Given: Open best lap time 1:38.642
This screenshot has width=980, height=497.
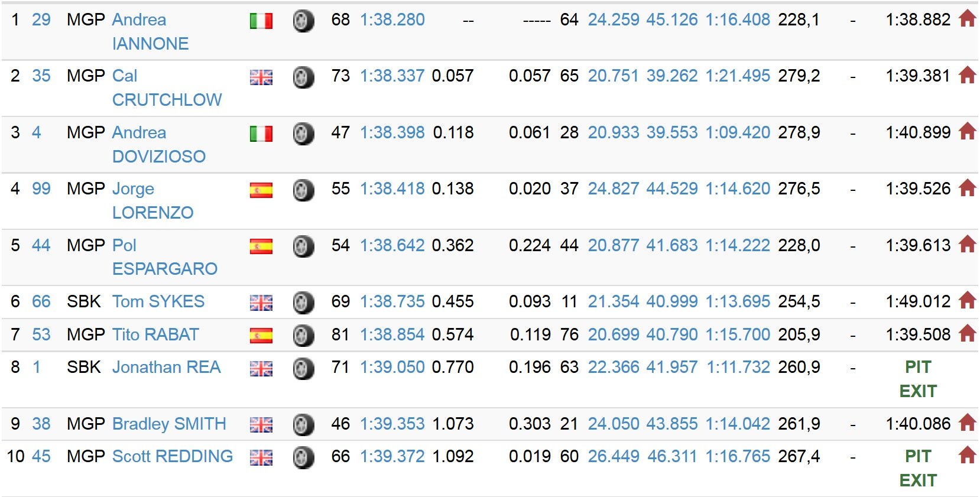Looking at the screenshot, I should tap(392, 245).
